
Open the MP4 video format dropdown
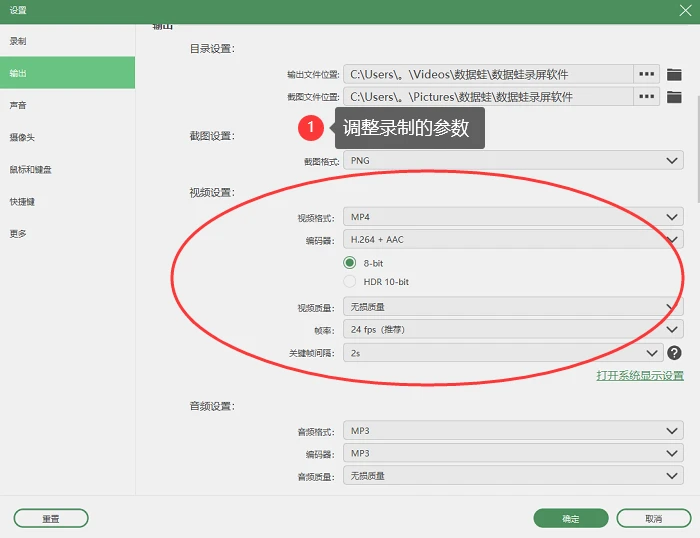pyautogui.click(x=513, y=217)
